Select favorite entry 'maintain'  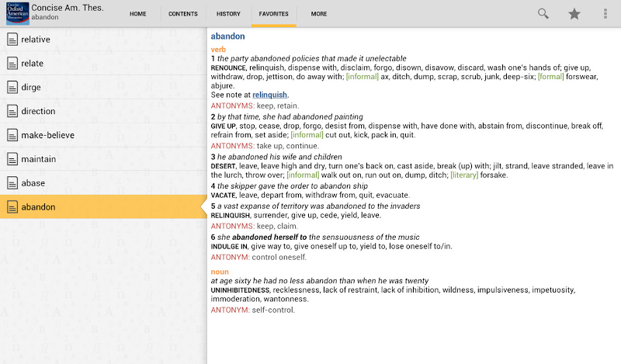coord(103,159)
